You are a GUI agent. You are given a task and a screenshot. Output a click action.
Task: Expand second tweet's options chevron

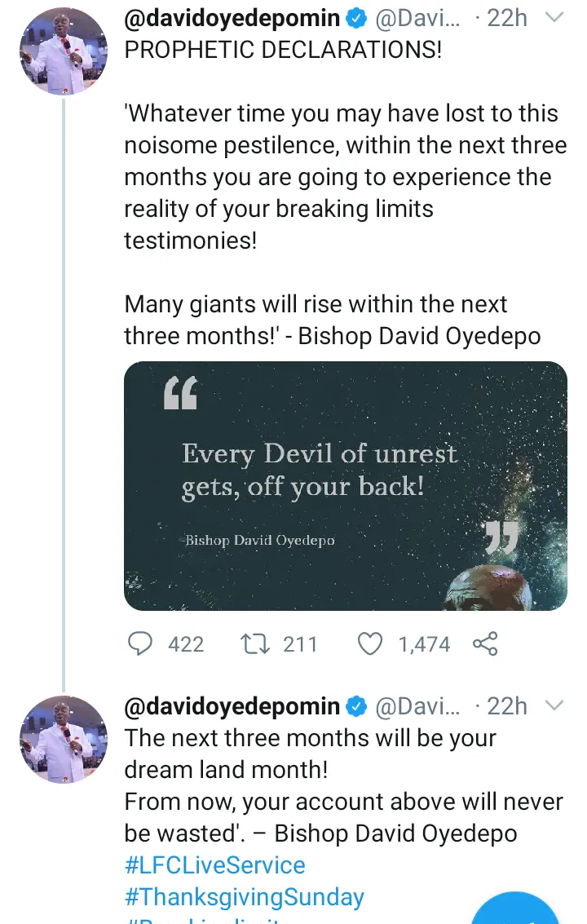[x=554, y=705]
